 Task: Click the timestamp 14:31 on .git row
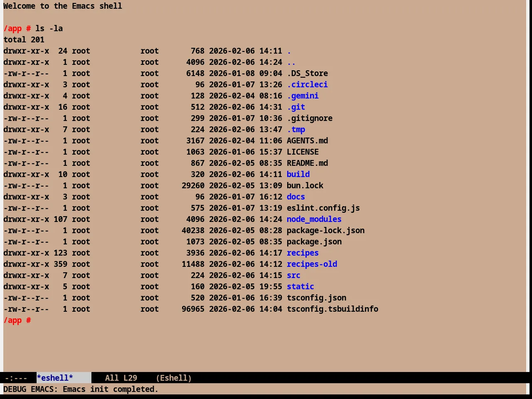click(271, 107)
